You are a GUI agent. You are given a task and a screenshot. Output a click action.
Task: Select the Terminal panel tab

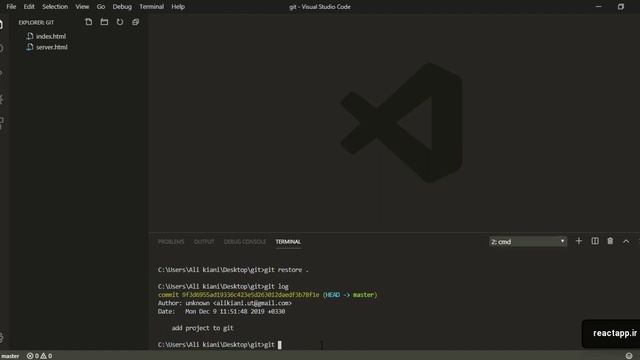point(288,242)
